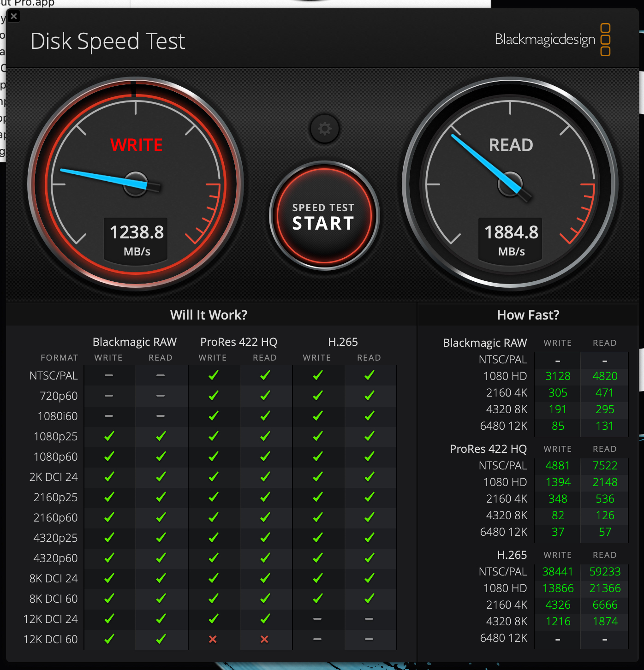Click the ProRes 2160 4K read value 536
644x670 pixels.
(x=605, y=499)
